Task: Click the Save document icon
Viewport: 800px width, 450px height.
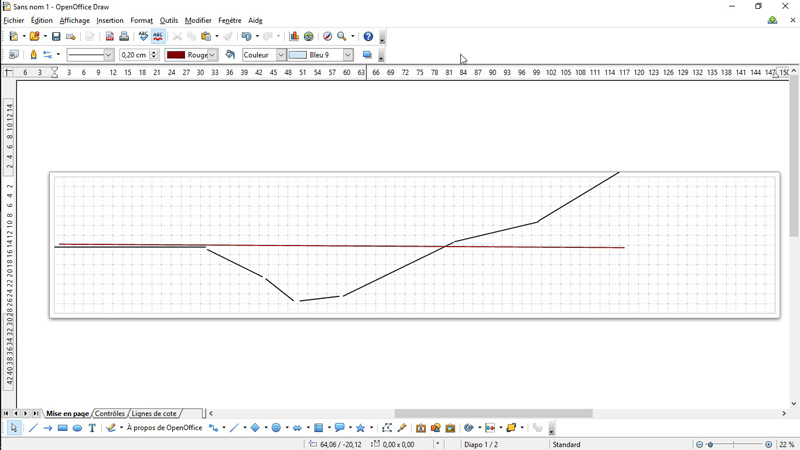Action: point(56,37)
